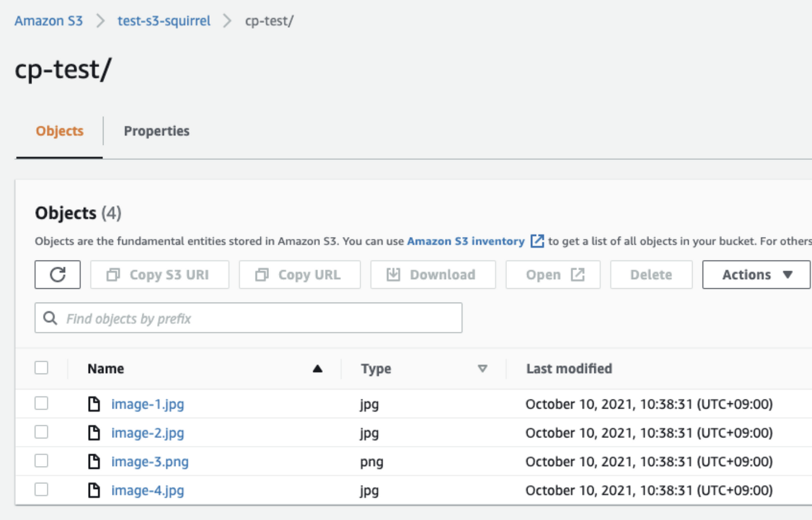Screen dimensions: 812x520
Task: Tick the checkbox next to image-4.jpg
Action: (x=42, y=490)
